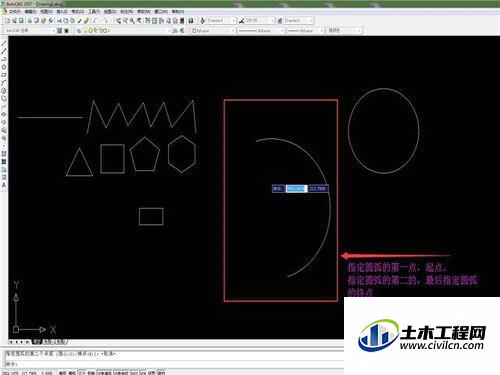Click the Help icon in Standard toolbar

(x=191, y=21)
